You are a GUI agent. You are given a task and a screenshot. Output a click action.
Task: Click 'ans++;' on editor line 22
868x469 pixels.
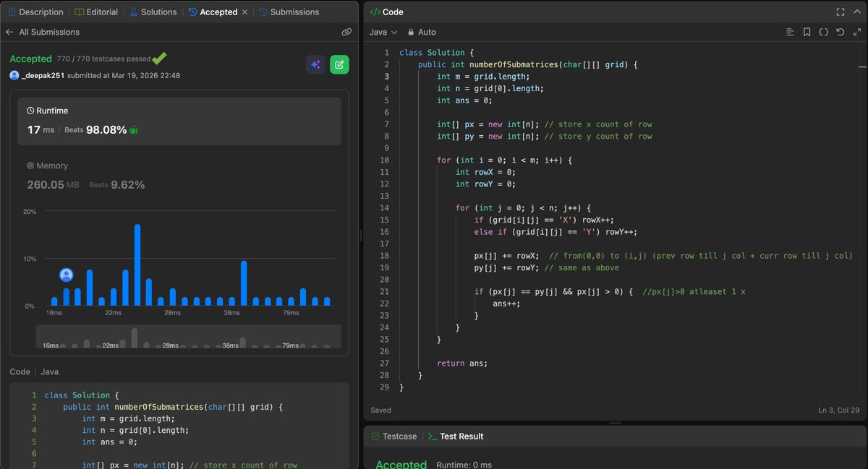tap(506, 304)
